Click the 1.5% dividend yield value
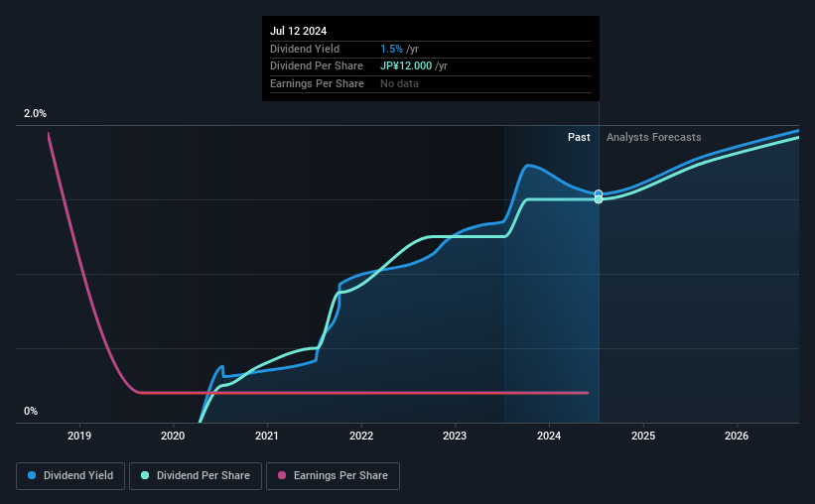 [391, 49]
